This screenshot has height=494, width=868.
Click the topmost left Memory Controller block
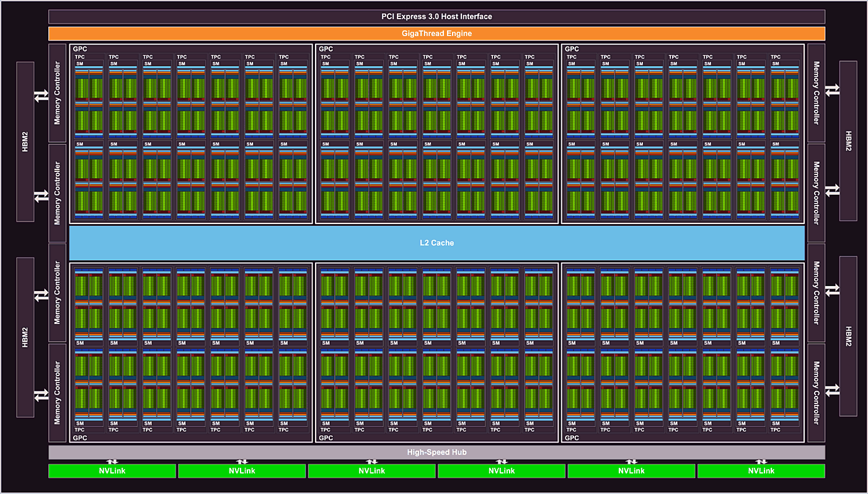[x=57, y=92]
